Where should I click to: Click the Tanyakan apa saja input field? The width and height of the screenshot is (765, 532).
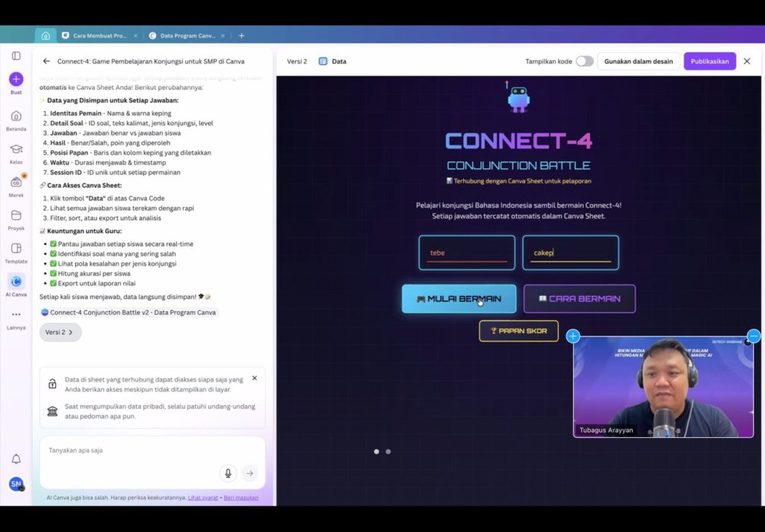[x=127, y=451]
